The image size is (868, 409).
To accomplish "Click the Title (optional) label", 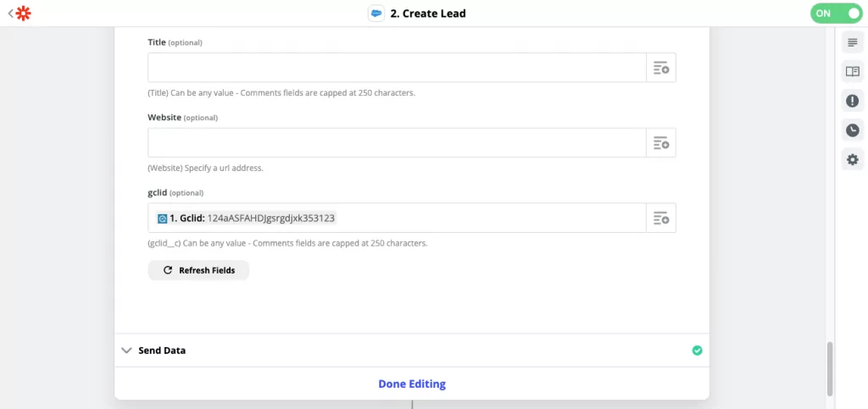I will (x=175, y=42).
